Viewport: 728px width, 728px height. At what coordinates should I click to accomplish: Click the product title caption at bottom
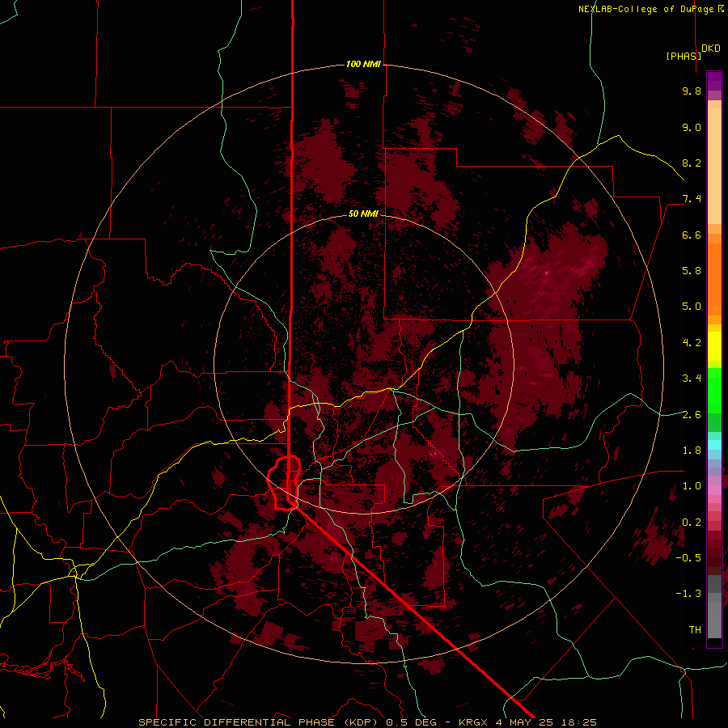click(367, 722)
